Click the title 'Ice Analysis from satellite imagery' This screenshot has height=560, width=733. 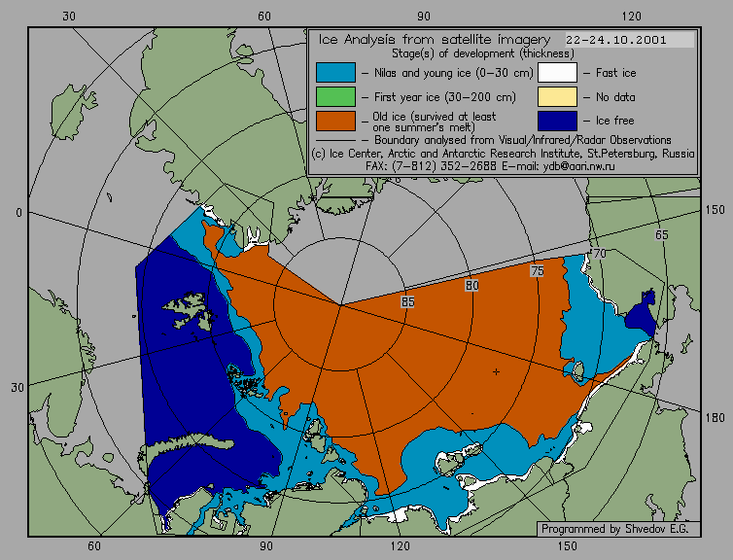click(x=435, y=40)
